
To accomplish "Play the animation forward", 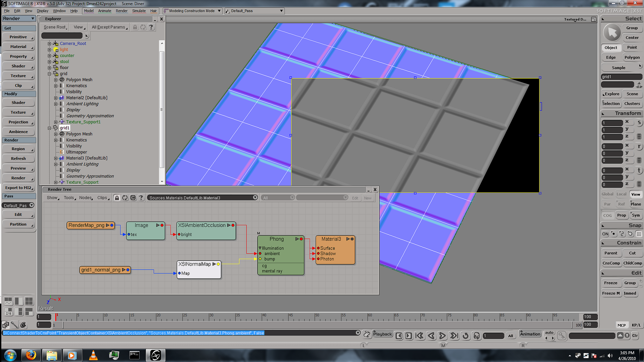I will coord(442,336).
